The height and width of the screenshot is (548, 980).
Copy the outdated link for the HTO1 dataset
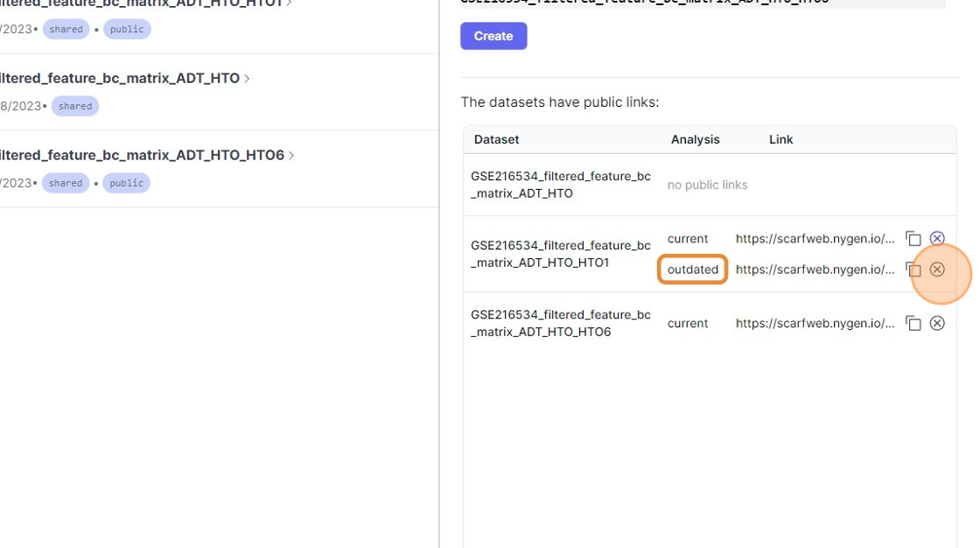(913, 270)
